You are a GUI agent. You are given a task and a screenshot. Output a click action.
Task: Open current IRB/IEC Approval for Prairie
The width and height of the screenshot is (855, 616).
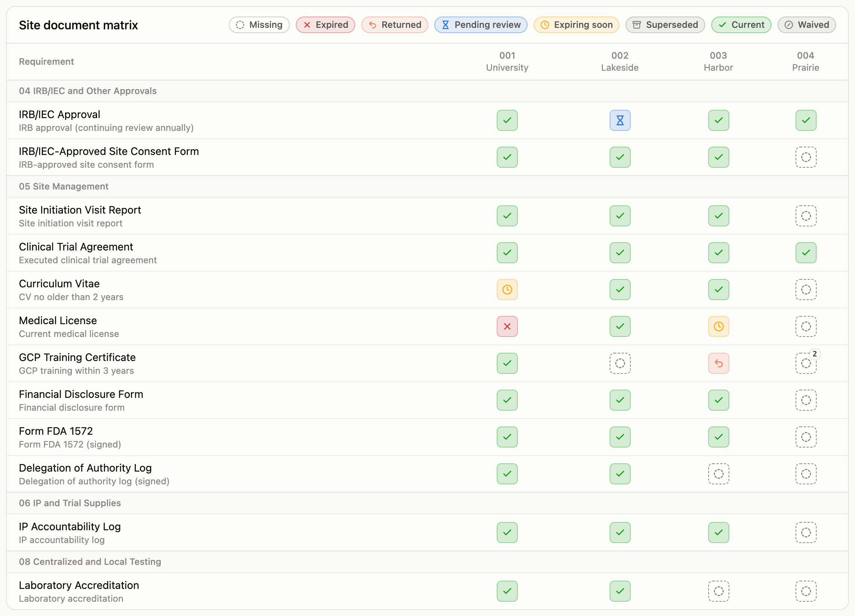pyautogui.click(x=806, y=120)
